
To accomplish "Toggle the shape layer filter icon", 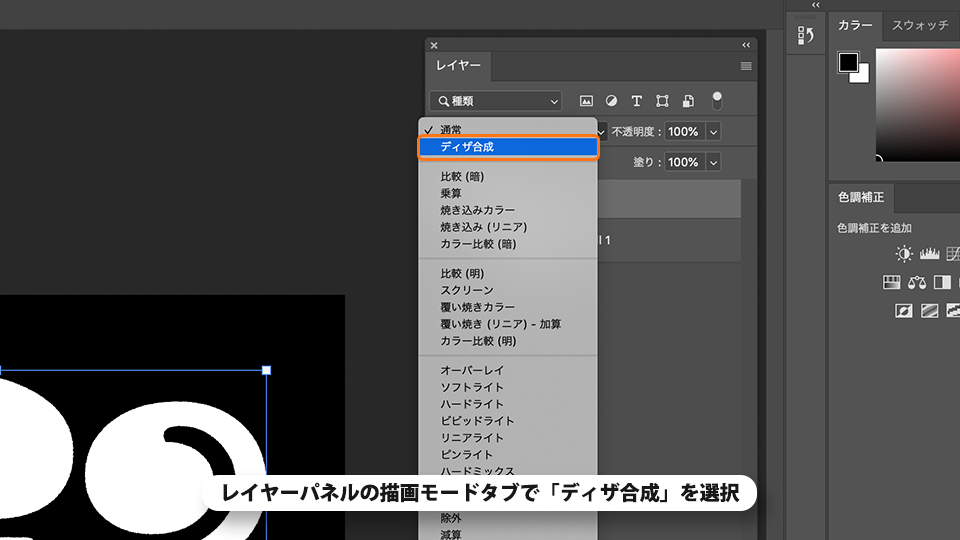I will (662, 101).
